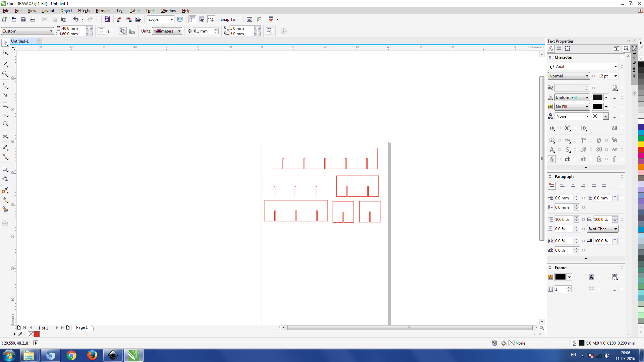Open the Arial font list dropdown
Image resolution: width=644 pixels, height=362 pixels.
pyautogui.click(x=615, y=67)
